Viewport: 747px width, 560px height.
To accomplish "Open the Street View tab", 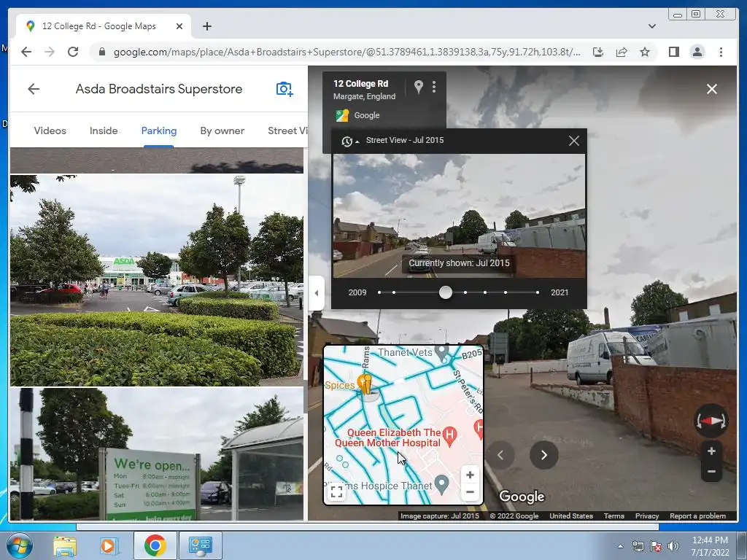I will tap(287, 131).
